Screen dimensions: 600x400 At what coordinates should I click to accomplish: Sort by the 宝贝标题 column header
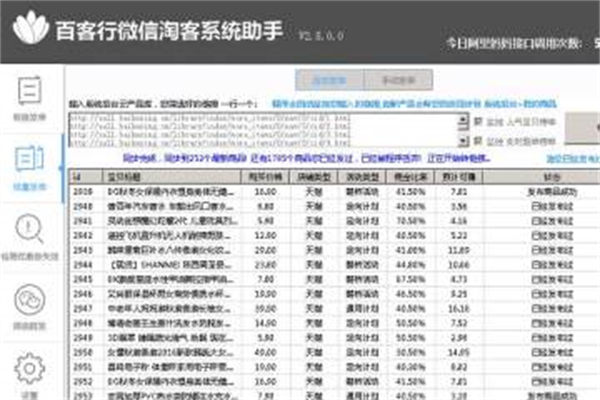(172, 177)
